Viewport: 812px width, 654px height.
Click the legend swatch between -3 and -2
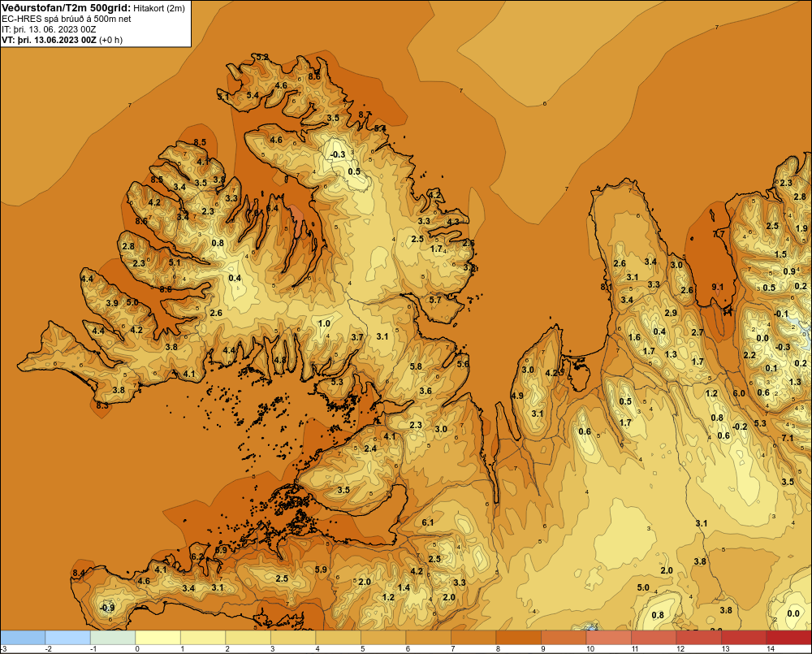pyautogui.click(x=23, y=638)
